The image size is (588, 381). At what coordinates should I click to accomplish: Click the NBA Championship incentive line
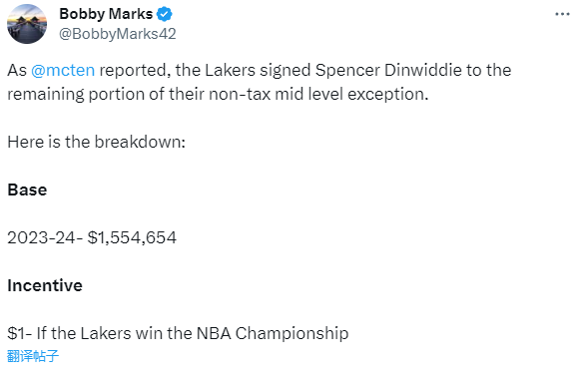click(x=178, y=333)
